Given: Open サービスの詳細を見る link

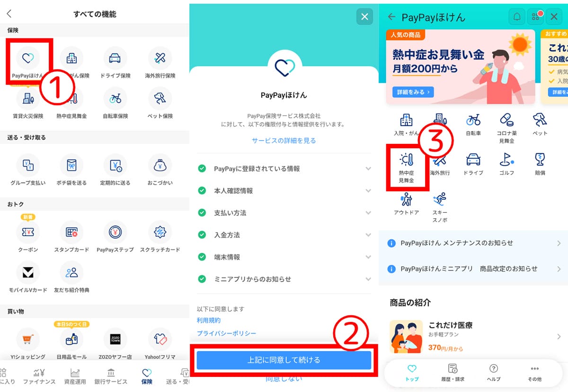Looking at the screenshot, I should tap(284, 141).
